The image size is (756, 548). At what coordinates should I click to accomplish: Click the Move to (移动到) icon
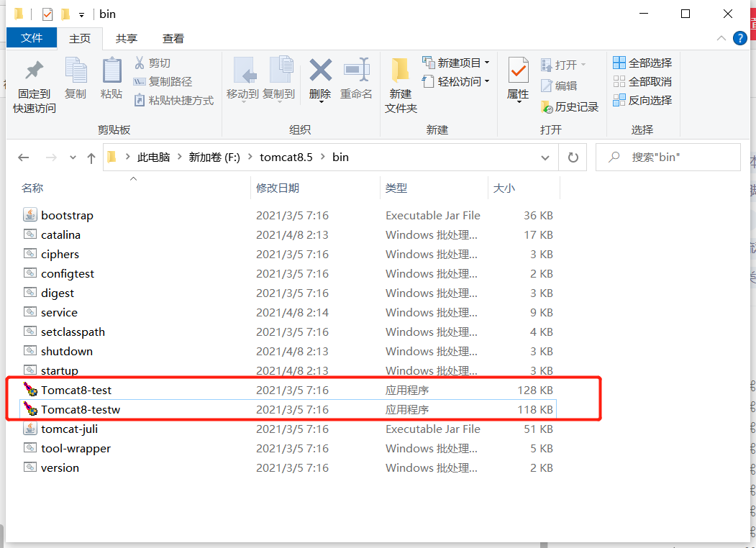click(245, 70)
